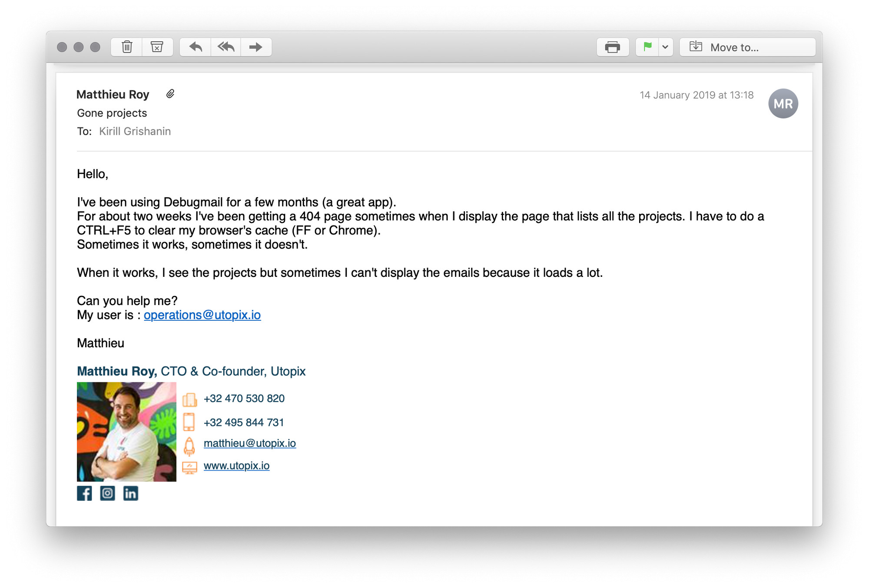Click Matthieu Roy's signature photo

click(126, 432)
